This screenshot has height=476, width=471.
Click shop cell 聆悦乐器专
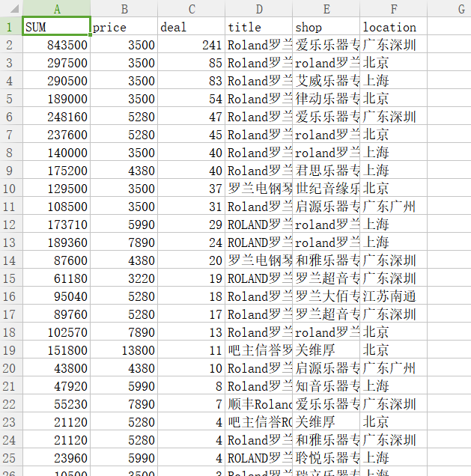(x=326, y=458)
